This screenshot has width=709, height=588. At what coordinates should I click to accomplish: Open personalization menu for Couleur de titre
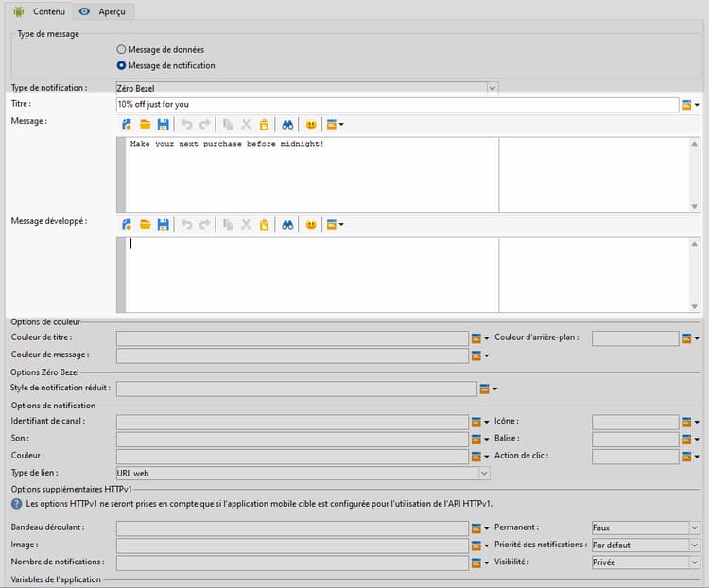pyautogui.click(x=479, y=338)
